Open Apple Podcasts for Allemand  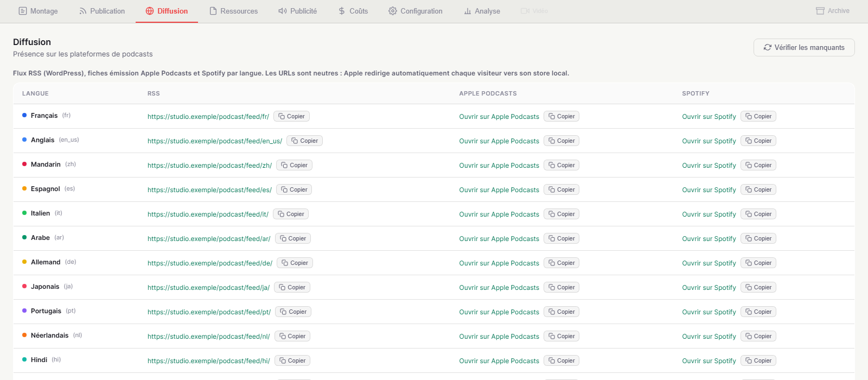click(499, 263)
